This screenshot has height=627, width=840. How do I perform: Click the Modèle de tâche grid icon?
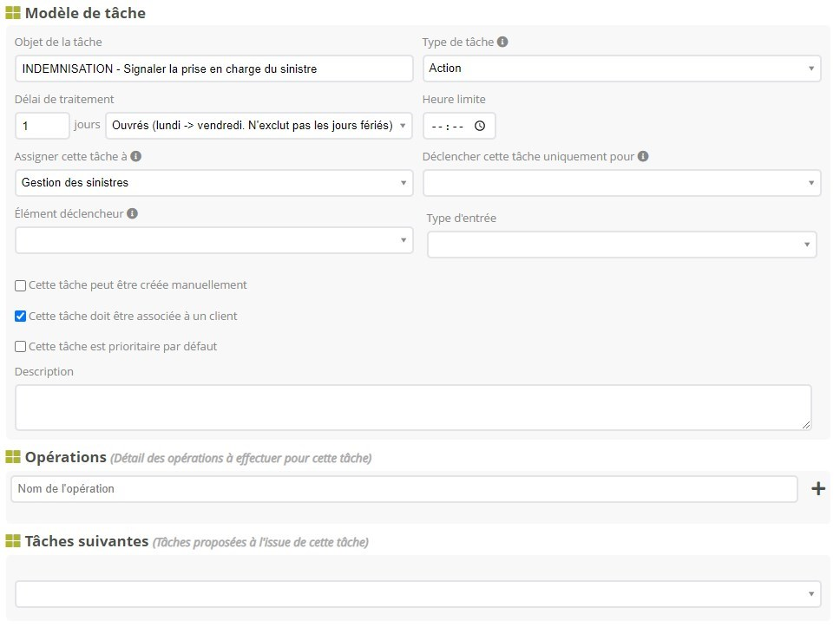pos(13,14)
